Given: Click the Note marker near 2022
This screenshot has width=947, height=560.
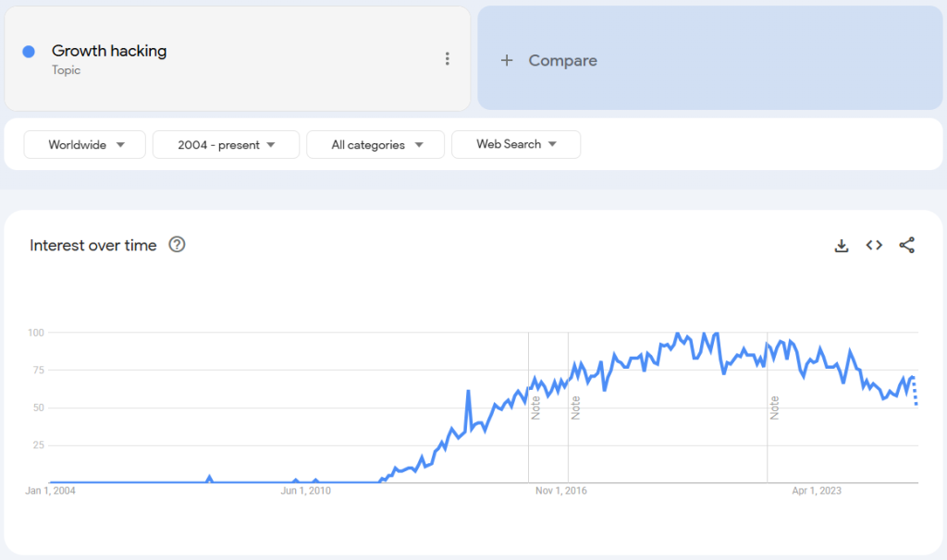Looking at the screenshot, I should tap(774, 408).
